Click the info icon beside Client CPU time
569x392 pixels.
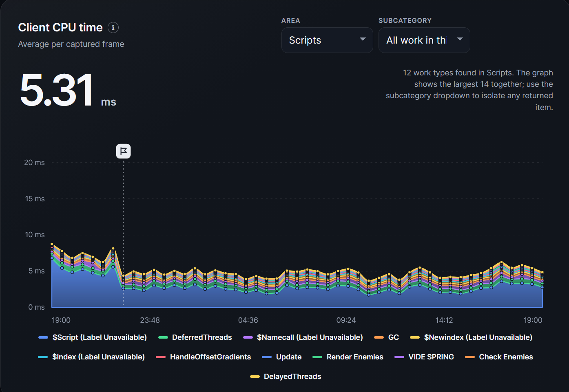click(113, 27)
